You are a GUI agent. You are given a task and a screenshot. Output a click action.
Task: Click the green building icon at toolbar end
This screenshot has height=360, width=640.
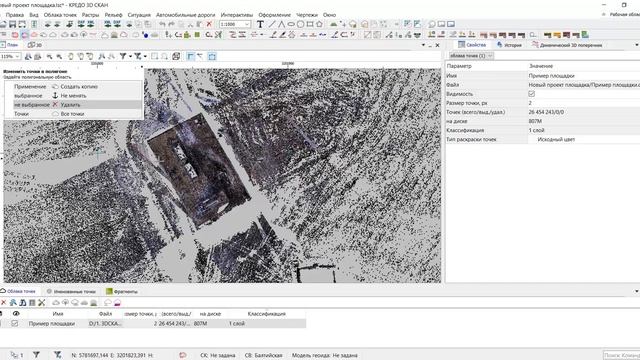point(585,35)
